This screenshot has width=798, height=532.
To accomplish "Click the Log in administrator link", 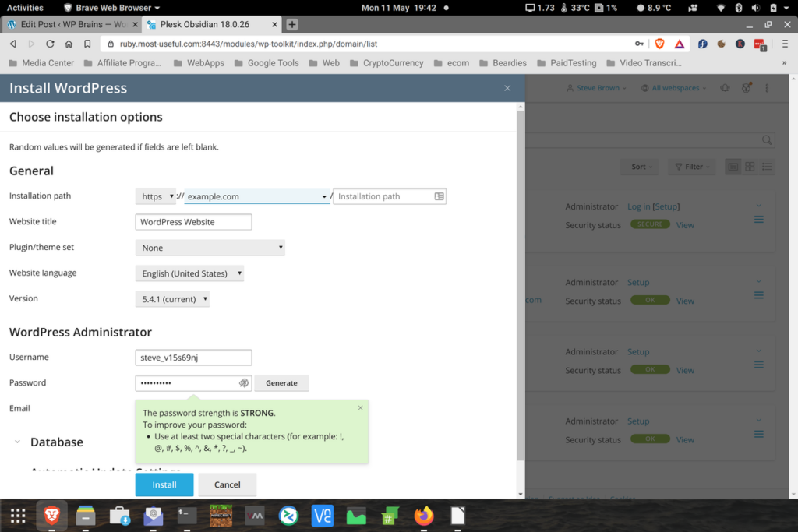I will point(639,206).
